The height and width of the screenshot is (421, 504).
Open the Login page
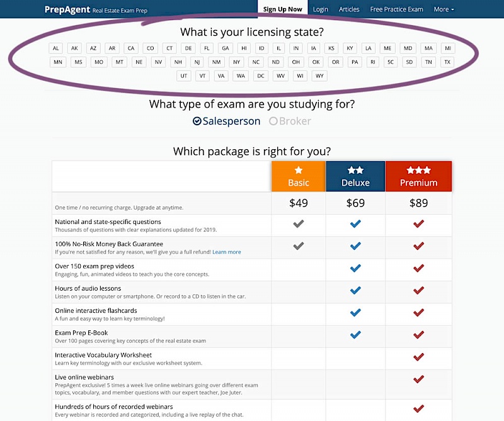[x=320, y=9]
